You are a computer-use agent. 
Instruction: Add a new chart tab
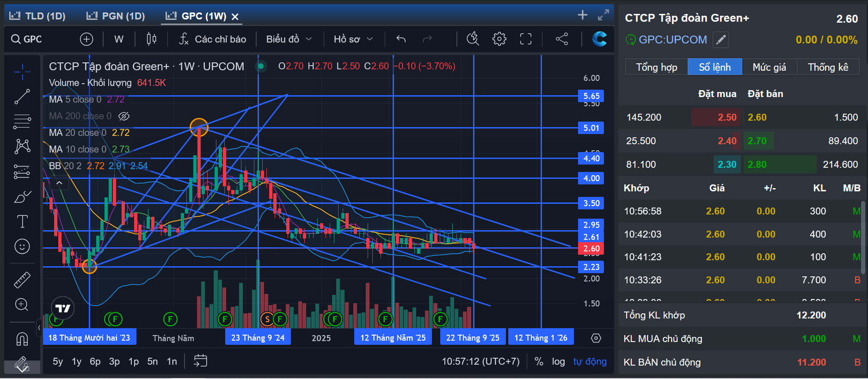[x=583, y=15]
